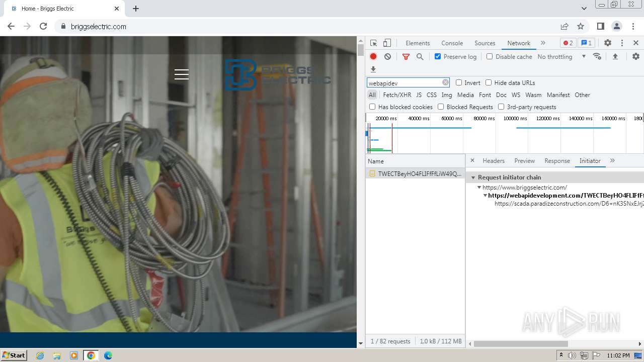644x362 pixels.
Task: Show more DevTools panels chevron
Action: (x=543, y=43)
